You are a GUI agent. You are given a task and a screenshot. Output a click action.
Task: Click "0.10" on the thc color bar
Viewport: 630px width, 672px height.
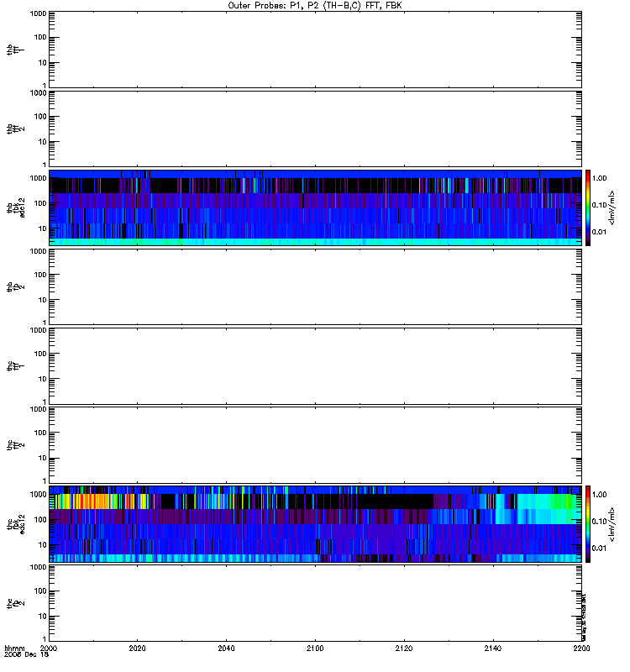point(599,522)
